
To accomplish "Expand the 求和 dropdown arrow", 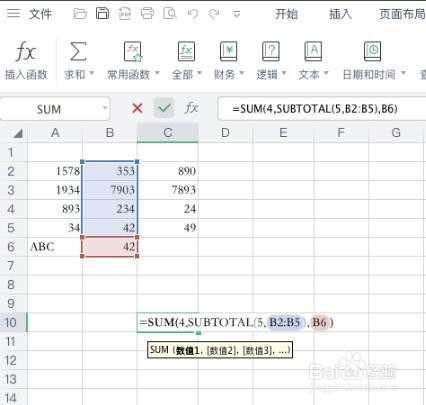I will click(x=92, y=73).
